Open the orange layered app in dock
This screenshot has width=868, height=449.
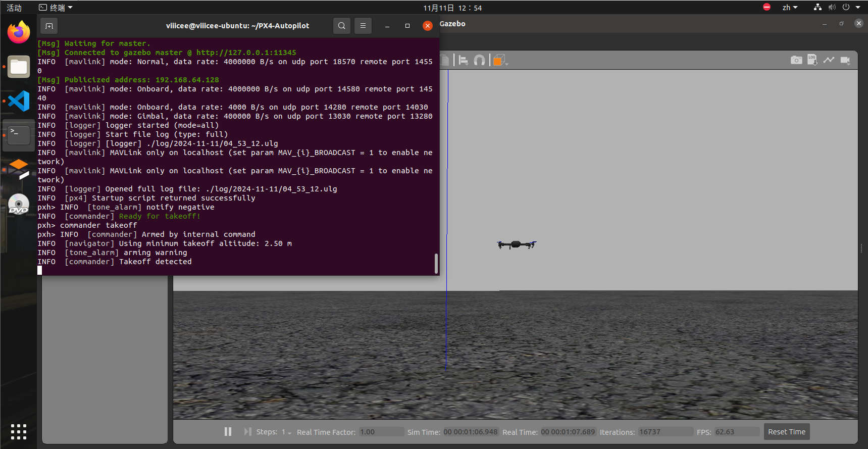pos(19,170)
